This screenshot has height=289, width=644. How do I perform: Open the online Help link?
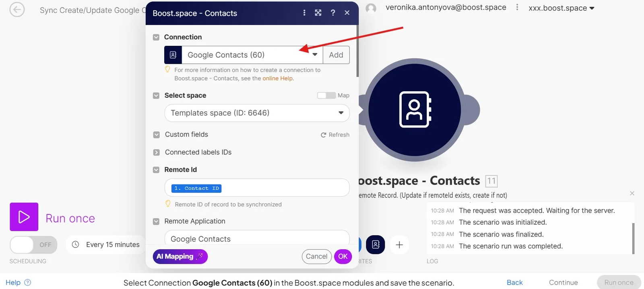pos(278,78)
